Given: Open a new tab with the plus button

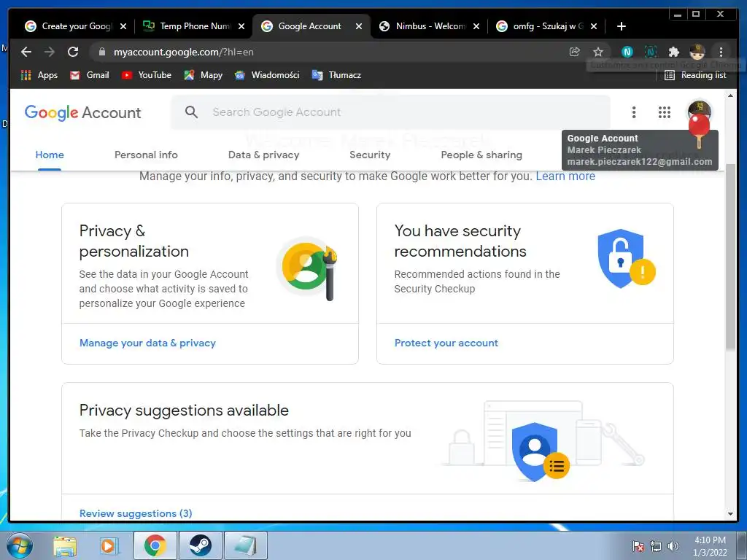Looking at the screenshot, I should point(622,26).
